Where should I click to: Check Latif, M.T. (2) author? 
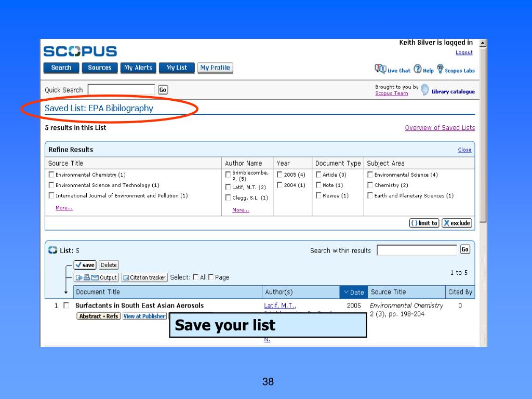click(228, 187)
